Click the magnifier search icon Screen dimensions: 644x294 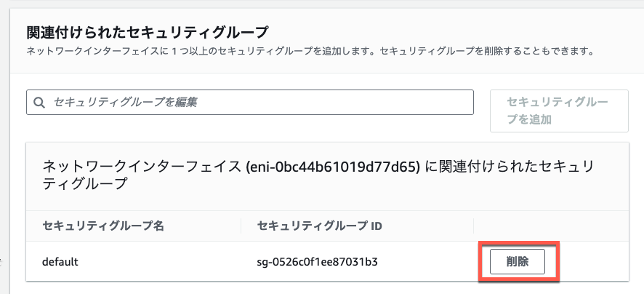[39, 103]
